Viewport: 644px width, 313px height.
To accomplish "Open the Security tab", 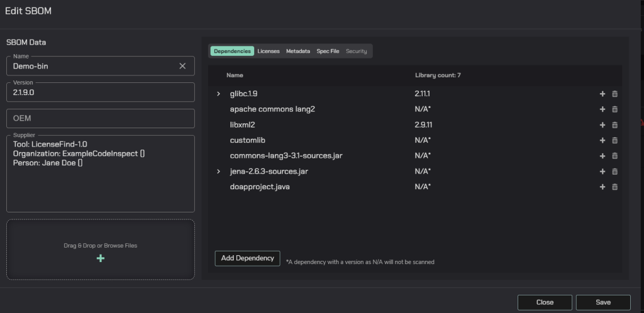I will (356, 51).
